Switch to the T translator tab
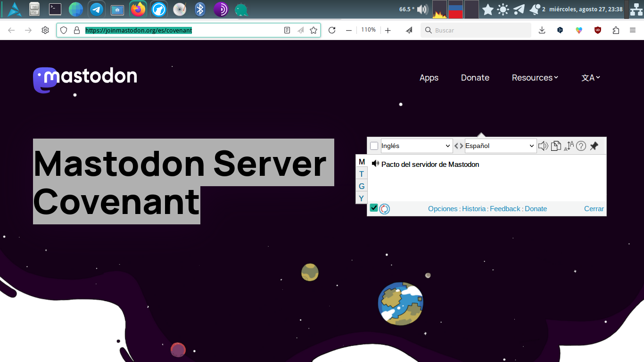 click(362, 174)
